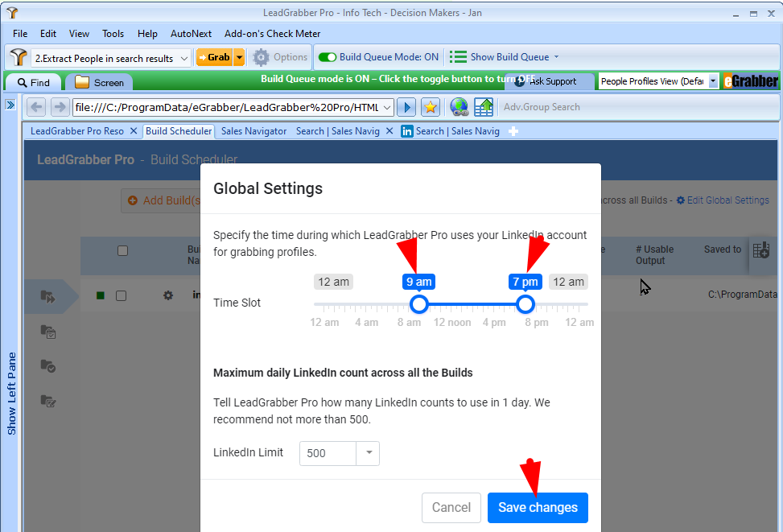Click the build row settings gear icon
The image size is (783, 532).
tap(168, 295)
